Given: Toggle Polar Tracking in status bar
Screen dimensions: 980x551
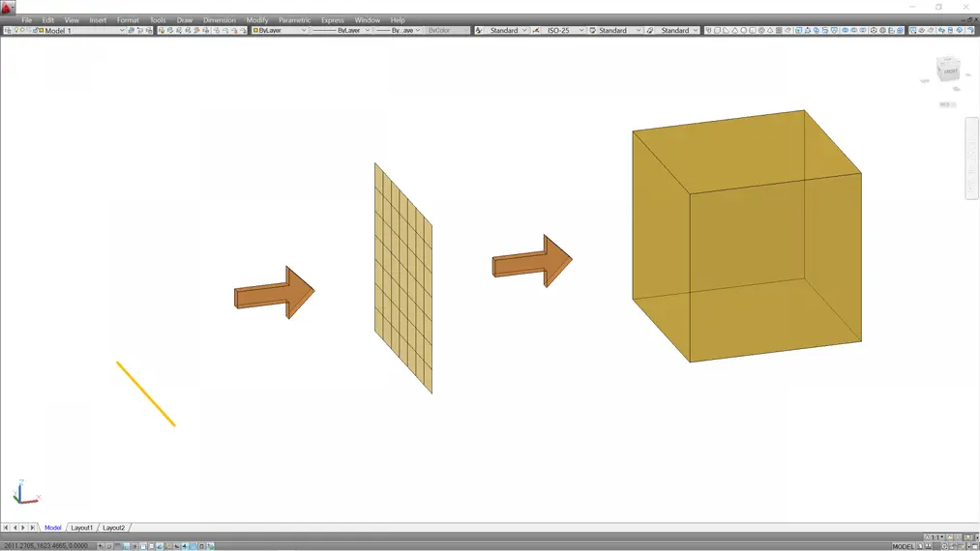Looking at the screenshot, I should click(134, 546).
